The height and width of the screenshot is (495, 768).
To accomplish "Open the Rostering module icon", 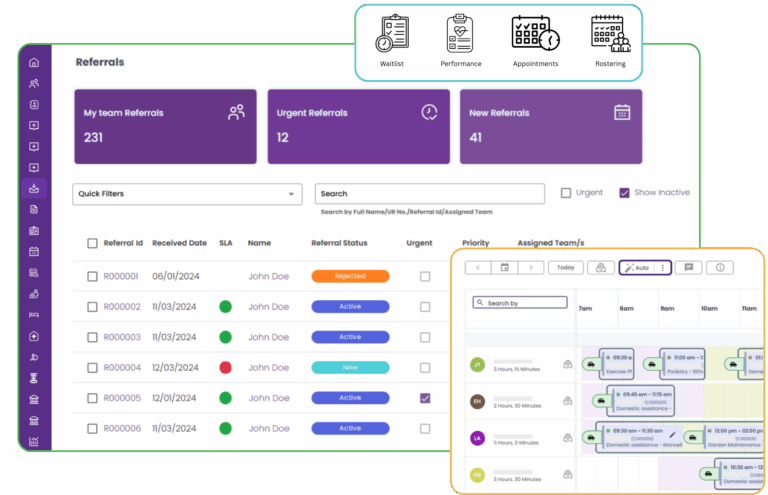I will [x=610, y=35].
